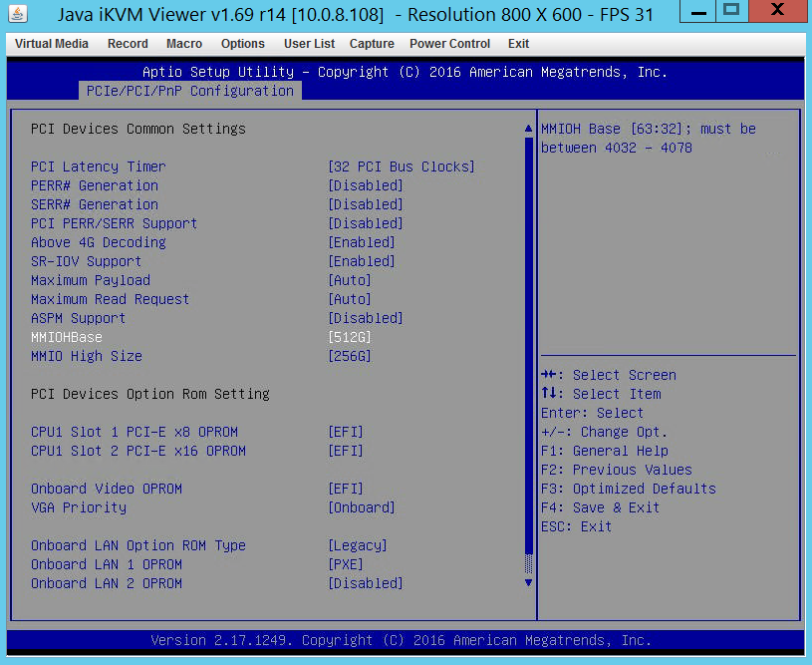
Task: Change the PERR# Generation Disabled value
Action: pos(365,185)
